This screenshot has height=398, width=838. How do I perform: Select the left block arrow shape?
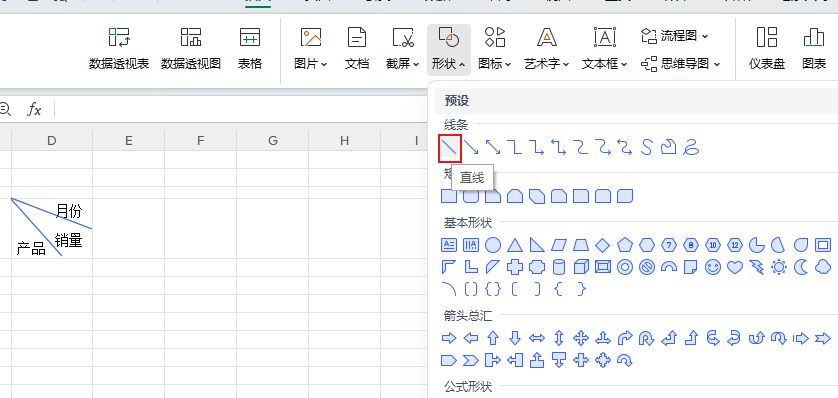(471, 338)
